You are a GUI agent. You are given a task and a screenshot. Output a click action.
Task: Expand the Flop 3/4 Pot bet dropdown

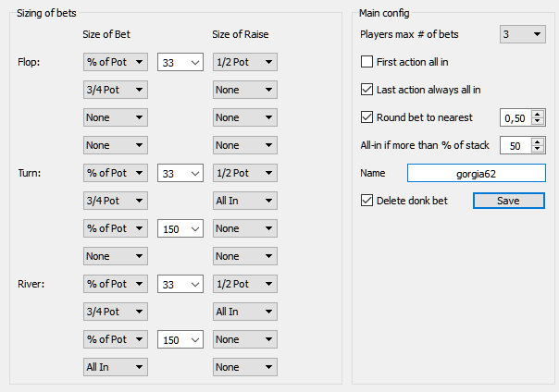[116, 90]
